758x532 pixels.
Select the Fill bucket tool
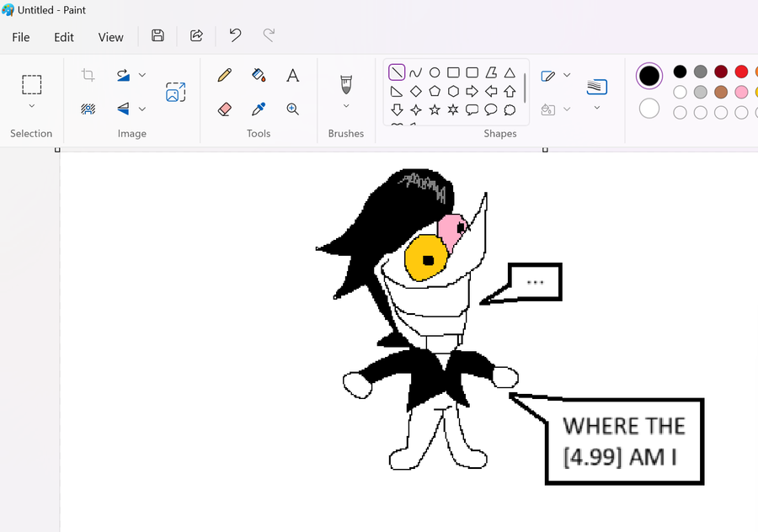(x=259, y=75)
